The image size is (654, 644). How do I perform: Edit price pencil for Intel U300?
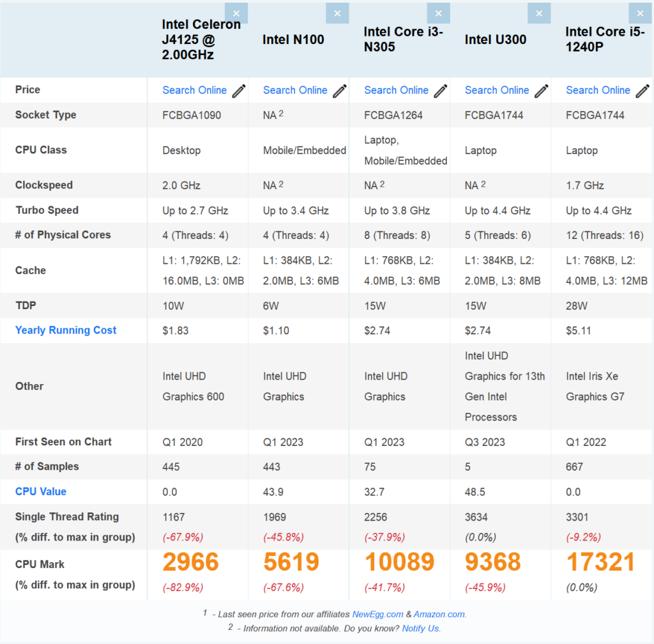click(x=542, y=91)
